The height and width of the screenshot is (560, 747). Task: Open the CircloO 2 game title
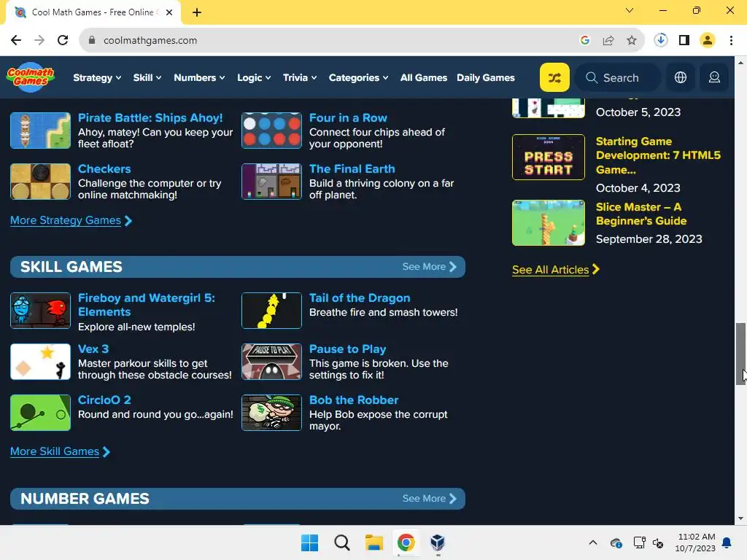[104, 400]
